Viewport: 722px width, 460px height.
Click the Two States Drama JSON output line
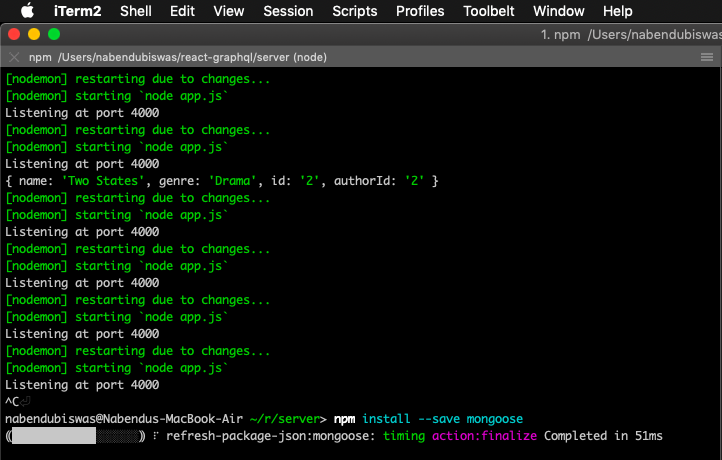(x=221, y=181)
